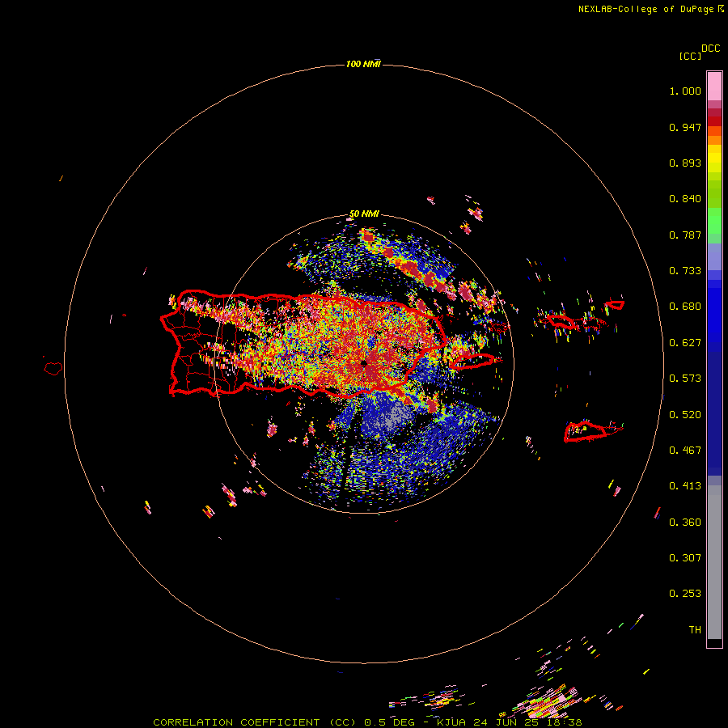
Task: Click the 0.627 scale label
Action: (685, 343)
